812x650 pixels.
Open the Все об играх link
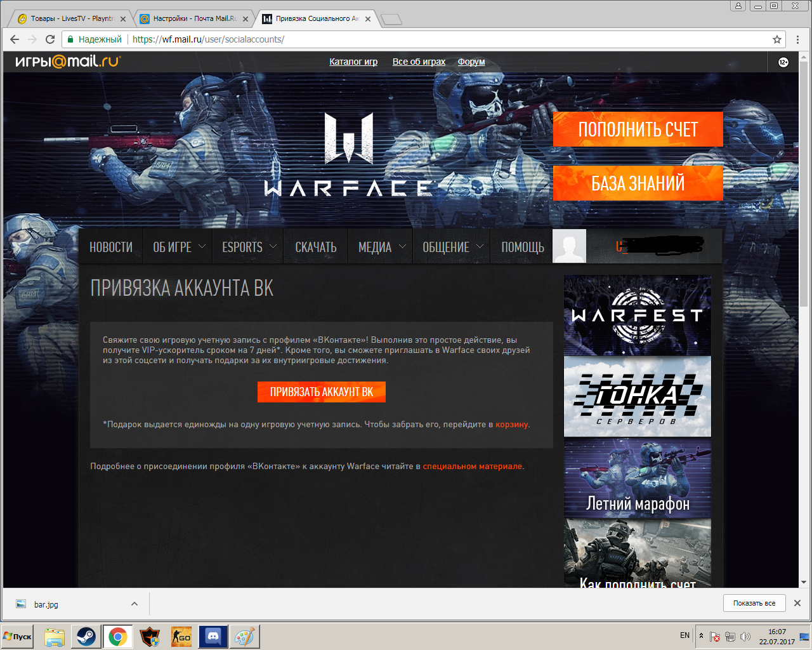coord(419,62)
